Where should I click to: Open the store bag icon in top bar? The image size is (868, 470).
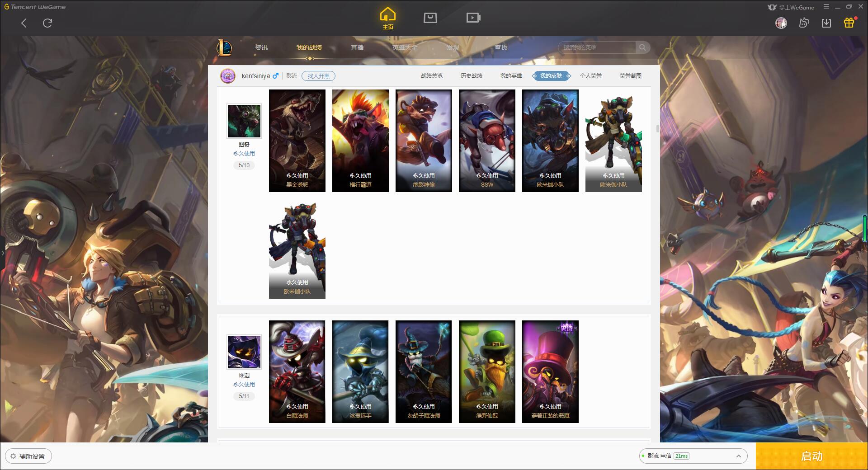[x=430, y=18]
